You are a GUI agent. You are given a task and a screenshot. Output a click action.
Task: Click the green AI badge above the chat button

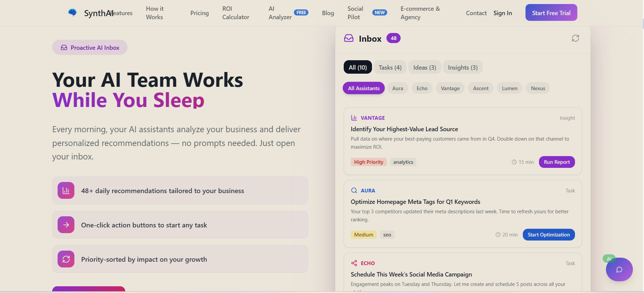tap(609, 259)
